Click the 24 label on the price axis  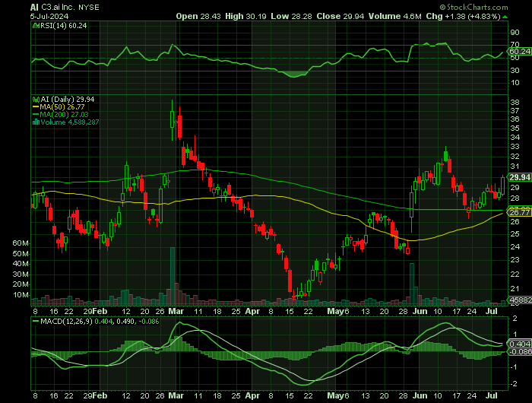515,247
